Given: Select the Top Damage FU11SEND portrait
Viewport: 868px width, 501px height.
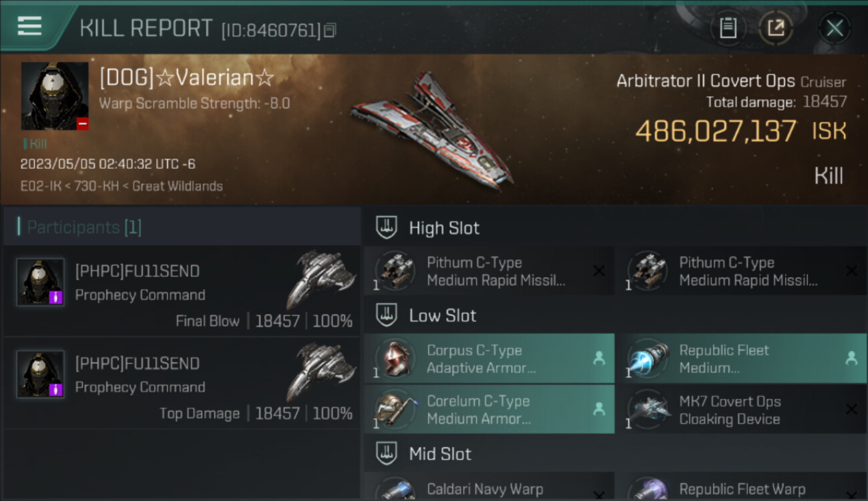Looking at the screenshot, I should 40,374.
